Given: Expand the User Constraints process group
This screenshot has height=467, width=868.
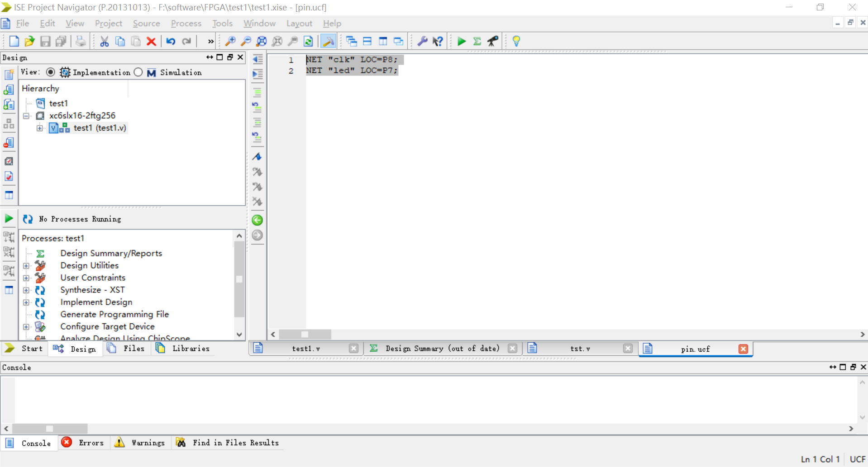Looking at the screenshot, I should (26, 278).
